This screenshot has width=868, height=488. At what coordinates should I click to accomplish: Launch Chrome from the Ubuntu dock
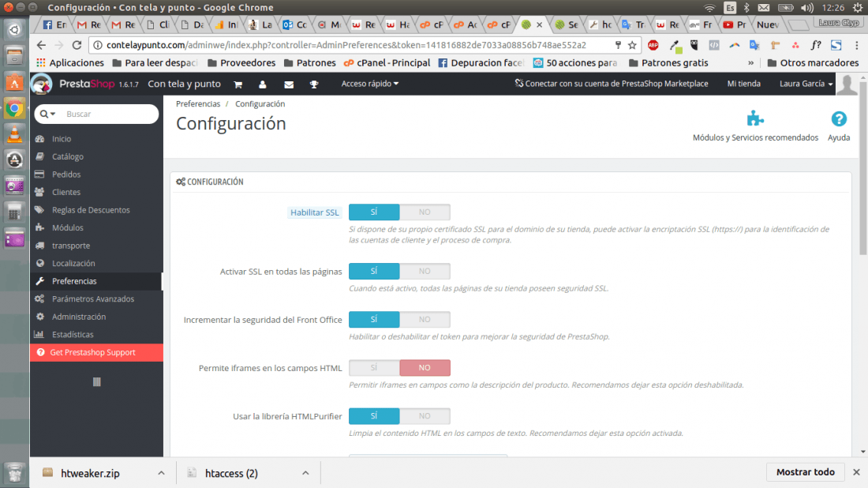click(x=15, y=108)
